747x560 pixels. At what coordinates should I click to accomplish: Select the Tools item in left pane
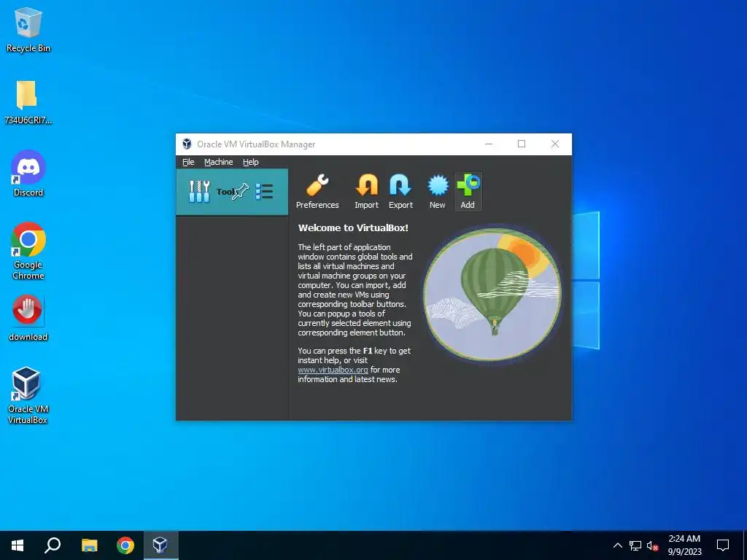(232, 192)
